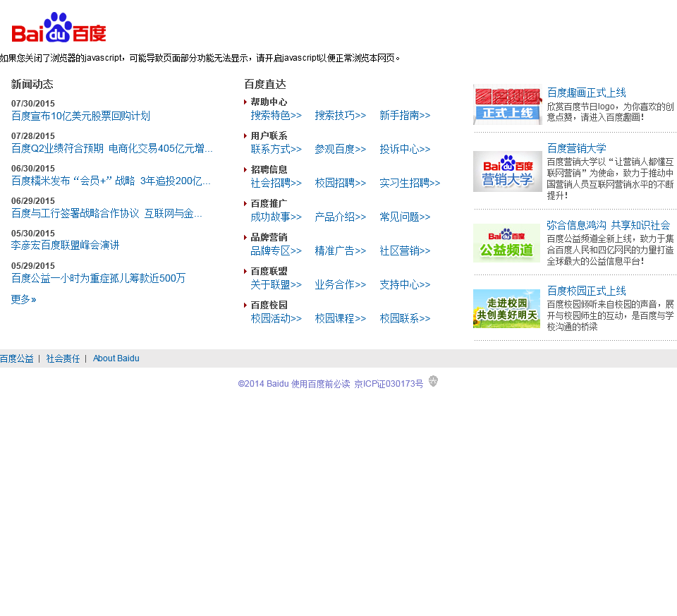
Task: Click the 新闻动态 heading
Action: coord(32,84)
